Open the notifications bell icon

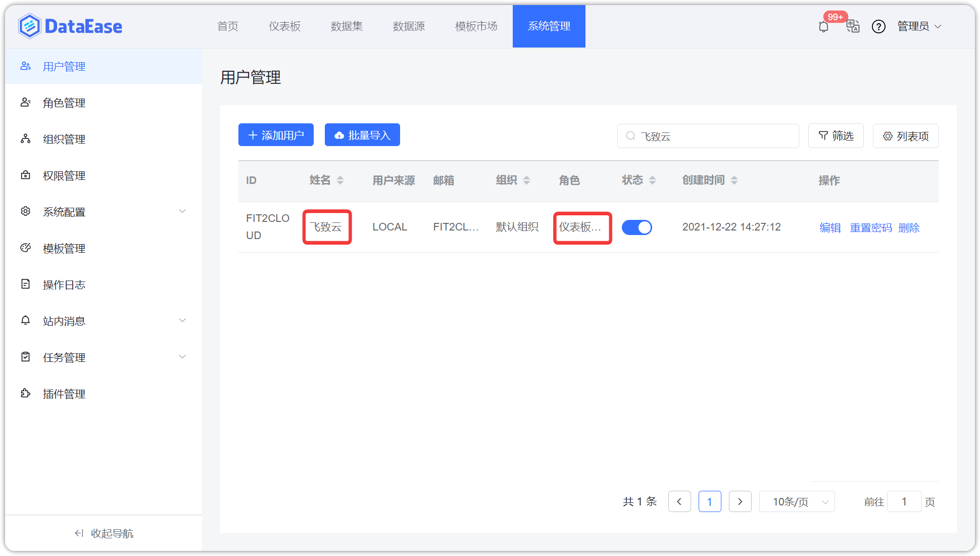tap(823, 27)
